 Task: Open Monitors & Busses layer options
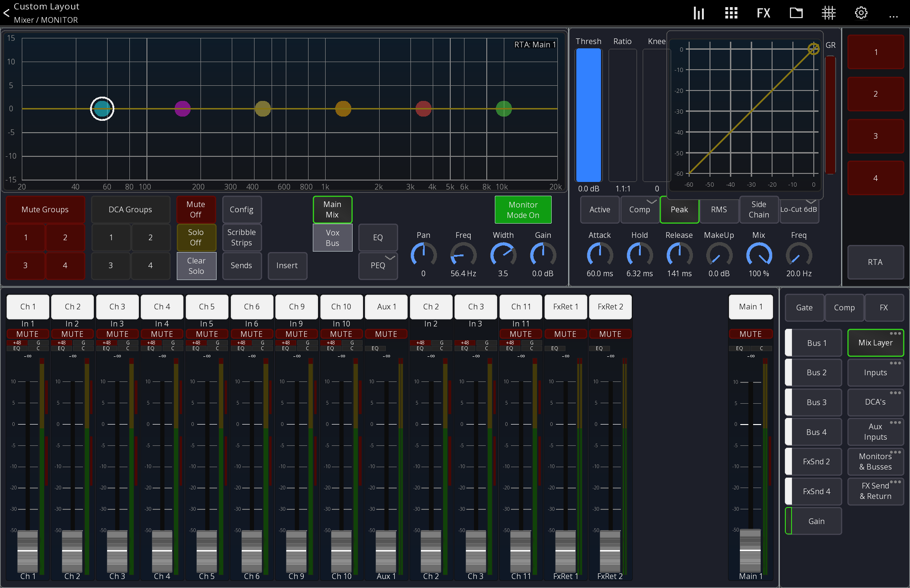(x=895, y=452)
